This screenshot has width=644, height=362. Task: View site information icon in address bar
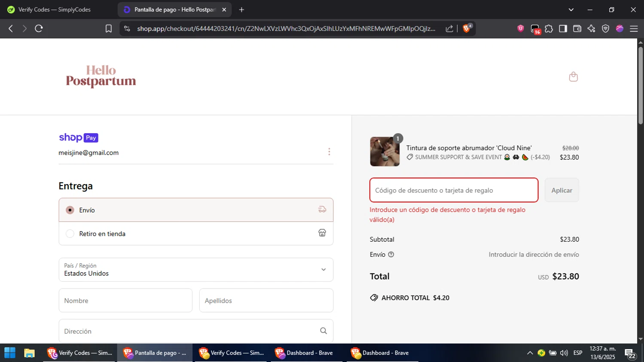[127, 29]
